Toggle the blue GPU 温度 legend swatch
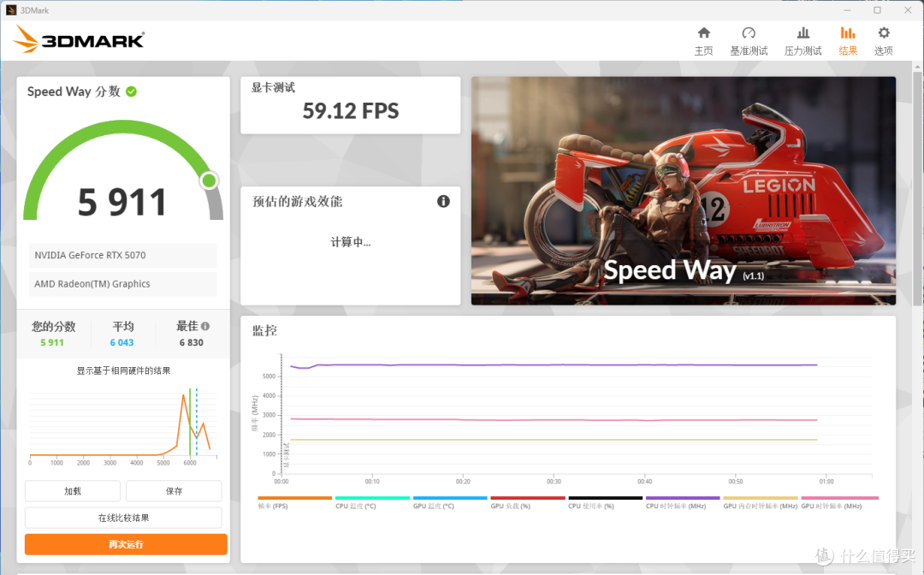924x575 pixels. pos(450,498)
